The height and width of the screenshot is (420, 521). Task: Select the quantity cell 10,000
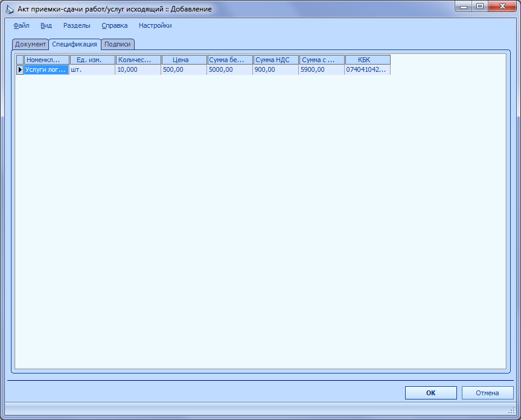pos(138,70)
